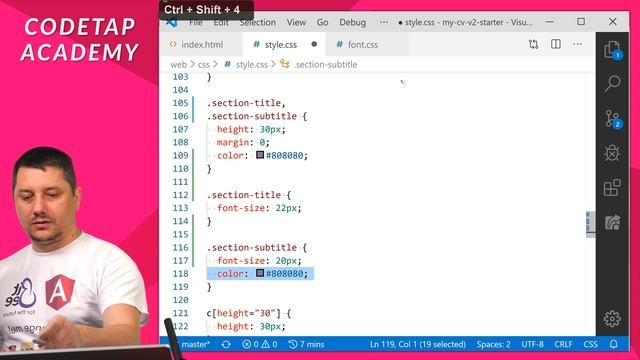Click the 'c[height="30"] {' selector line
The height and width of the screenshot is (360, 640).
[249, 313]
